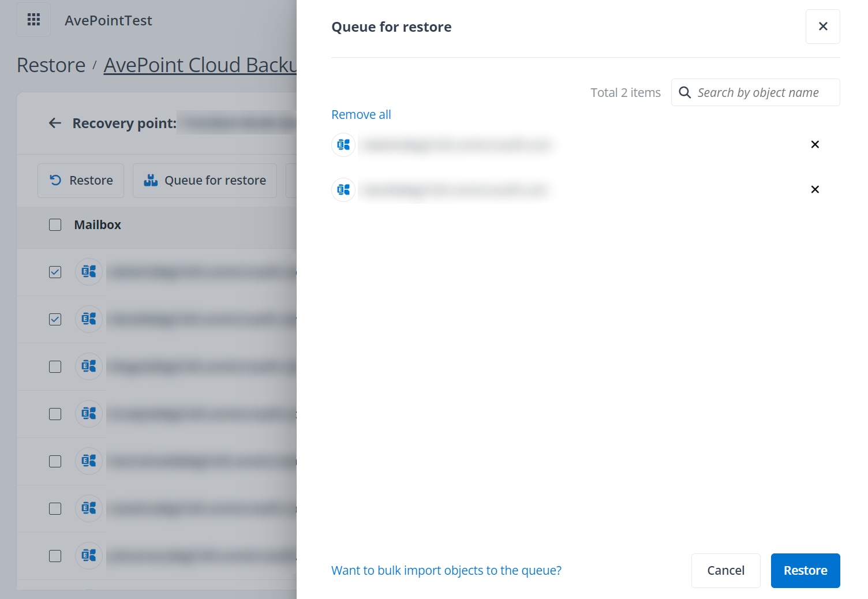This screenshot has width=868, height=599.
Task: Check the third mailbox row checkbox
Action: [x=55, y=366]
